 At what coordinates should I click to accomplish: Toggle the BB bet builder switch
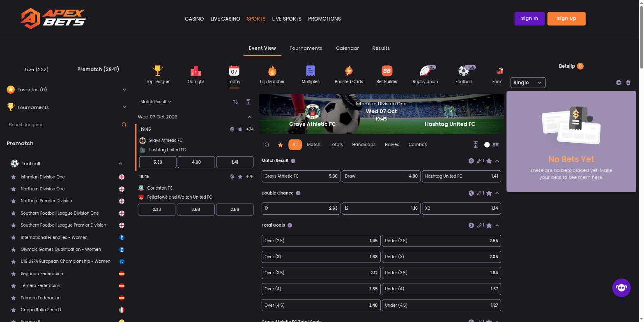pyautogui.click(x=487, y=145)
